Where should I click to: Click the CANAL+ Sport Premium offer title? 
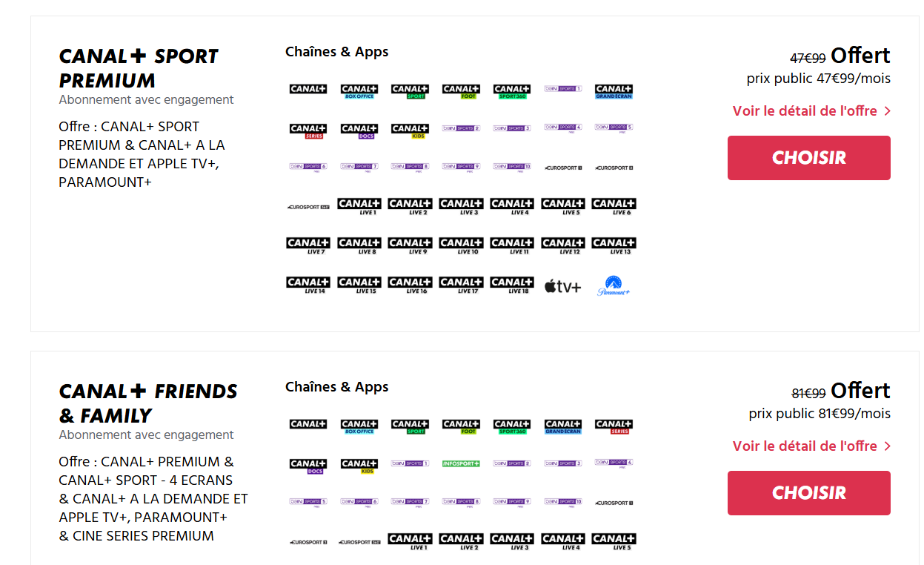point(139,68)
